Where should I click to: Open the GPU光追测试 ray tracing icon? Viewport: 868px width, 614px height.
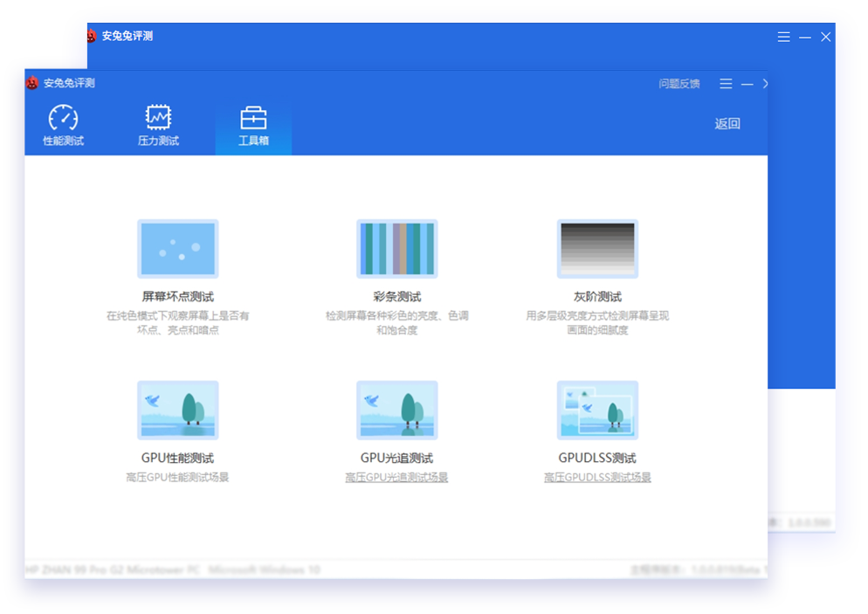[x=396, y=410]
